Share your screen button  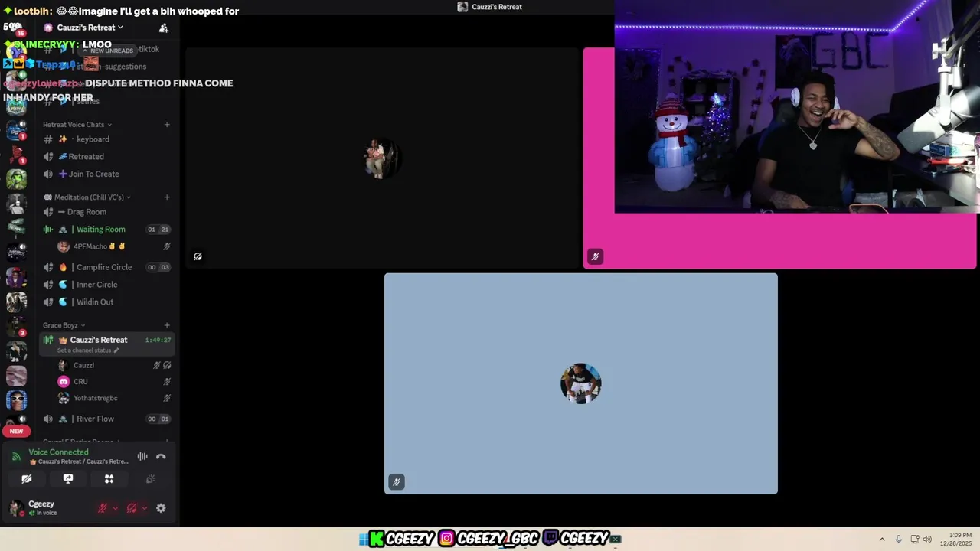coord(68,479)
